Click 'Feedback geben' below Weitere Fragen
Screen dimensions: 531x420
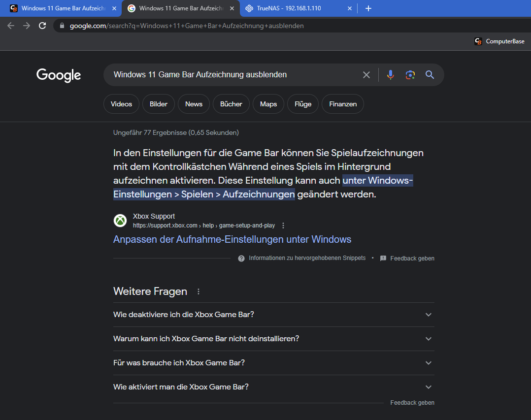[x=412, y=403]
